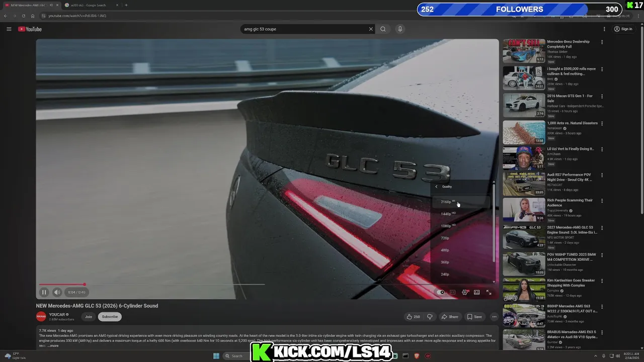The width and height of the screenshot is (644, 362).
Task: Click browser back arrow
Action: (x=6, y=16)
